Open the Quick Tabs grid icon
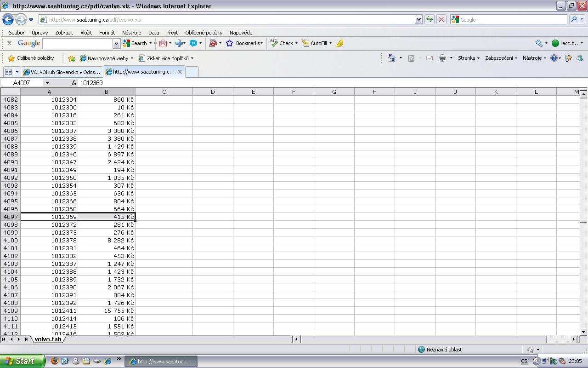Image resolution: width=588 pixels, height=368 pixels. 8,72
